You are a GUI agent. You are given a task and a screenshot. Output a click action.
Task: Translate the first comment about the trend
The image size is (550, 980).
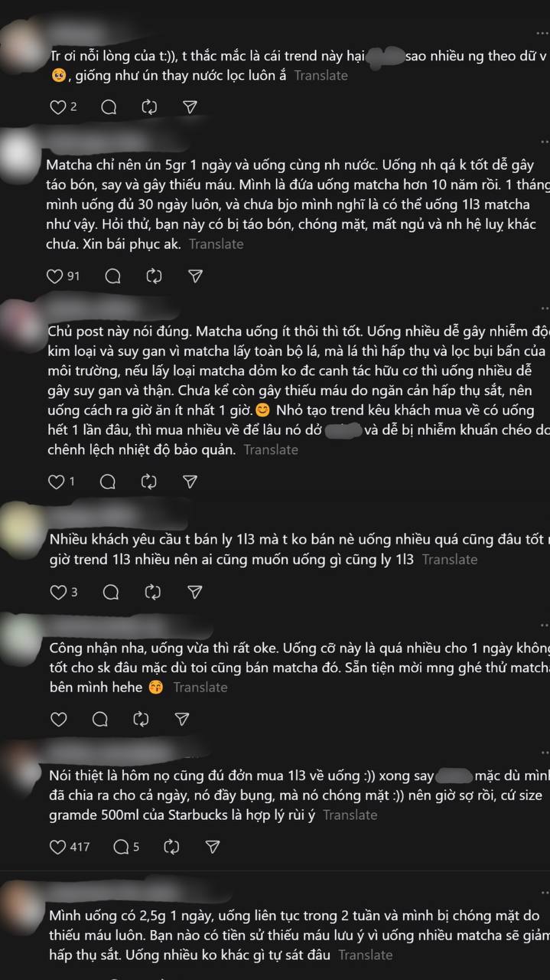pyautogui.click(x=321, y=75)
